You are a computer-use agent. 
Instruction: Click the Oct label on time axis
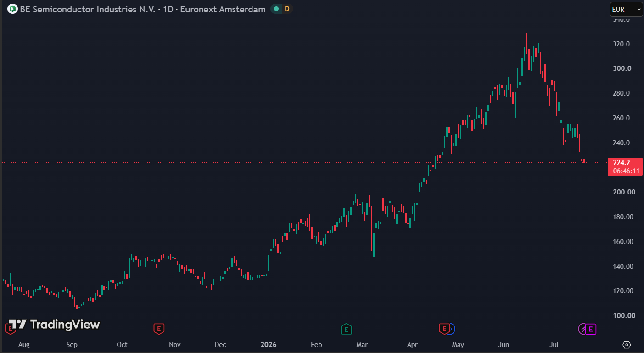pos(122,345)
